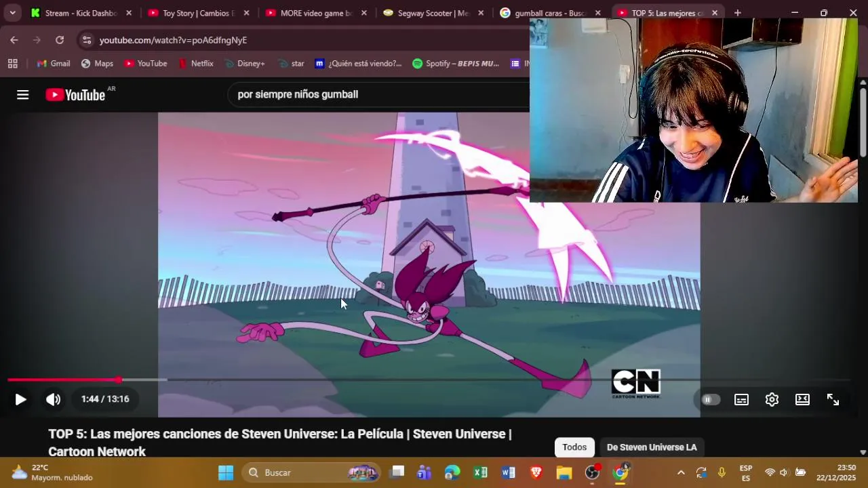View site information icon in address bar
Screen dimensions: 868x488
pyautogui.click(x=86, y=40)
